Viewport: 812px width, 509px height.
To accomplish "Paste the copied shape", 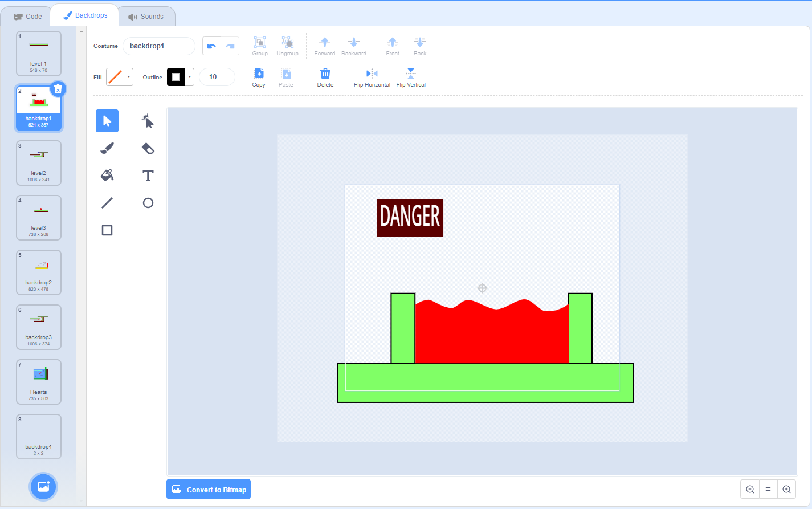I will (x=286, y=78).
